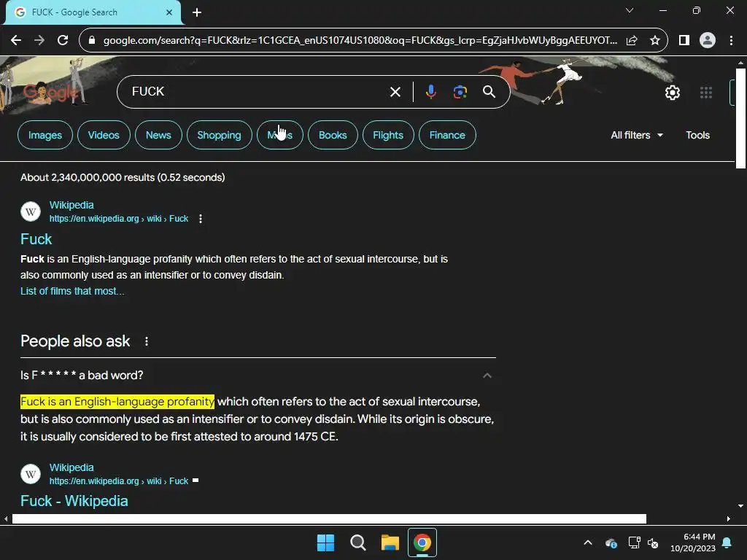Screen dimensions: 747x560
Task: Open the Windows Start button
Action: coord(326,542)
